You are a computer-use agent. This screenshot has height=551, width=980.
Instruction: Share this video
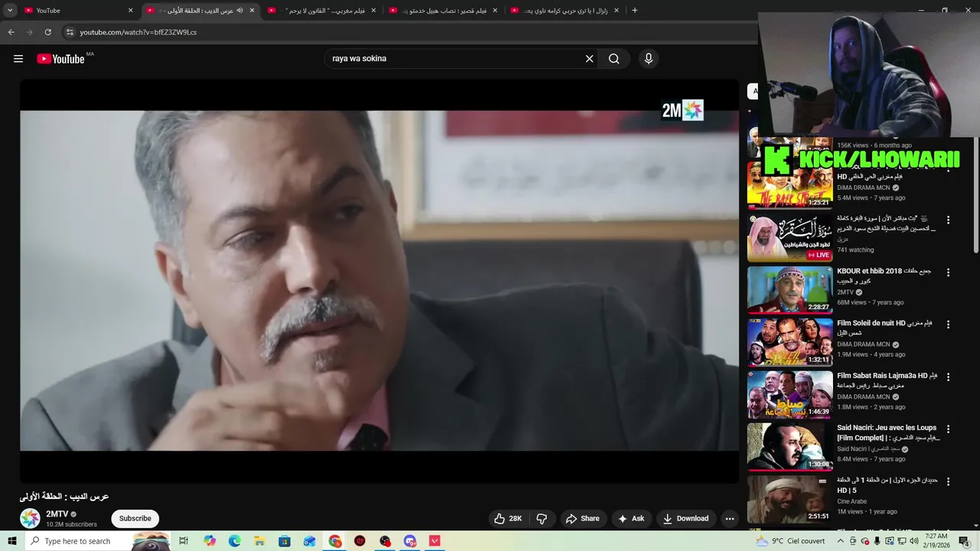click(583, 519)
